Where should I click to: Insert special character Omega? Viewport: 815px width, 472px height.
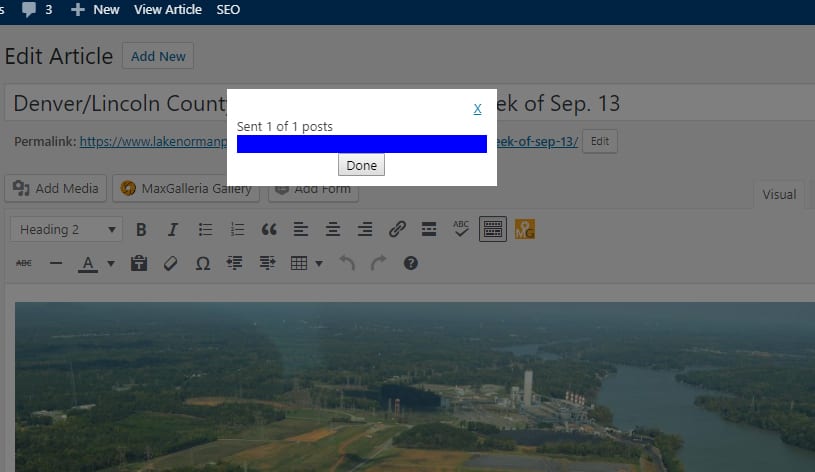[203, 264]
